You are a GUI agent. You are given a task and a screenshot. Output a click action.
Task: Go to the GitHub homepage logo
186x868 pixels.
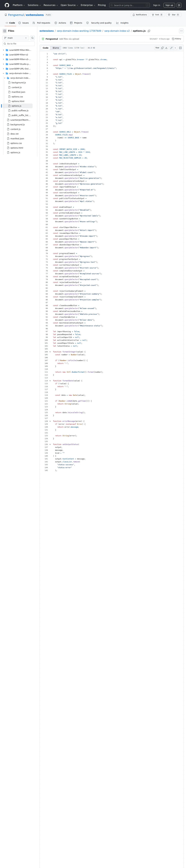tap(7, 5)
